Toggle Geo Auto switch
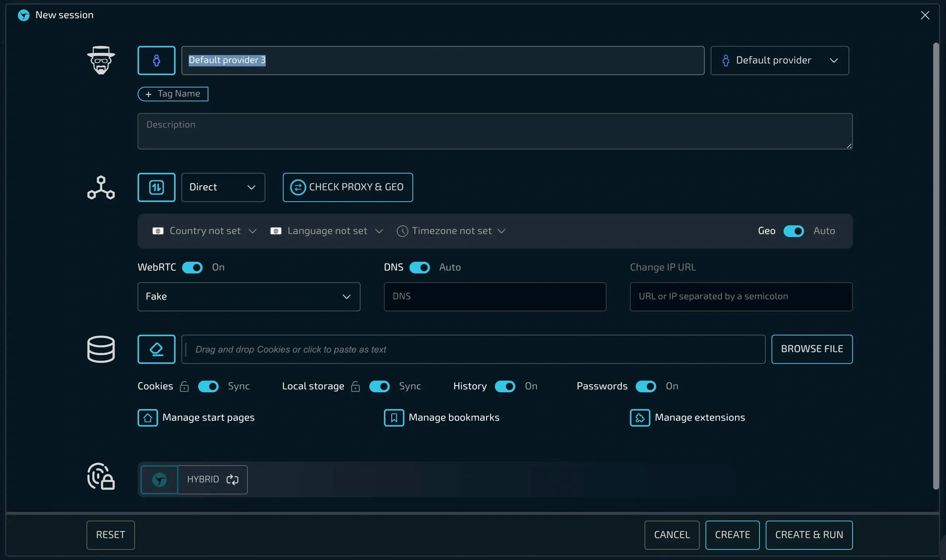The height and width of the screenshot is (560, 946). pos(793,231)
